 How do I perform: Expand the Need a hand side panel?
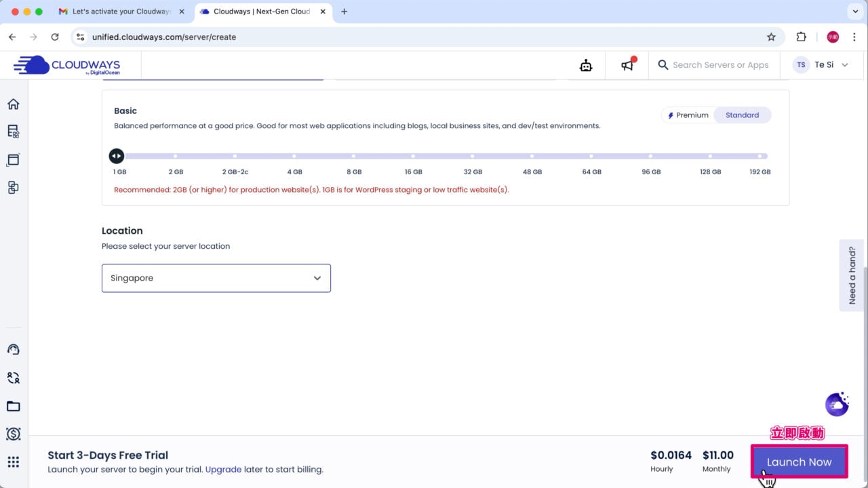(852, 276)
